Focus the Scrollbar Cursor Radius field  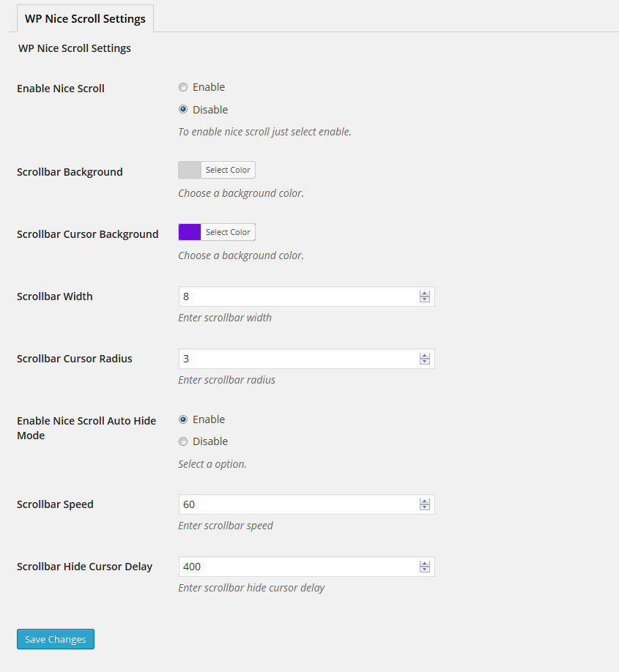pyautogui.click(x=306, y=359)
